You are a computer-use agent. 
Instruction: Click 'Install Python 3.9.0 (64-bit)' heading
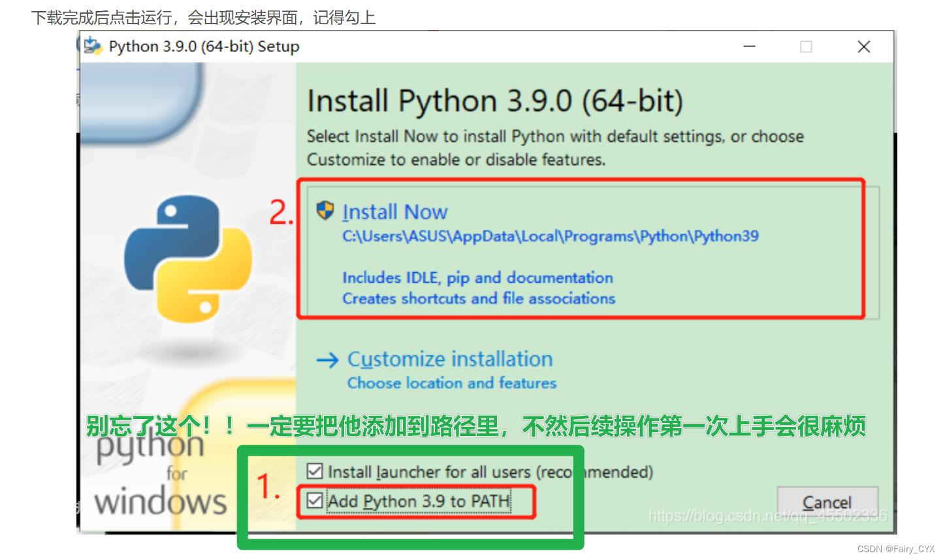[x=495, y=101]
